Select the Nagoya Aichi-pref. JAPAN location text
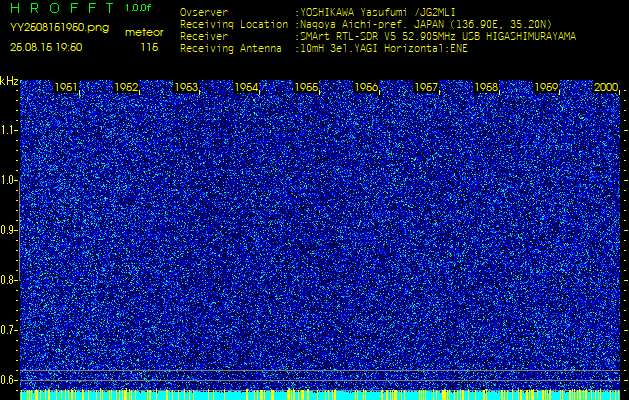Screen dimensions: 629x400 [426, 24]
